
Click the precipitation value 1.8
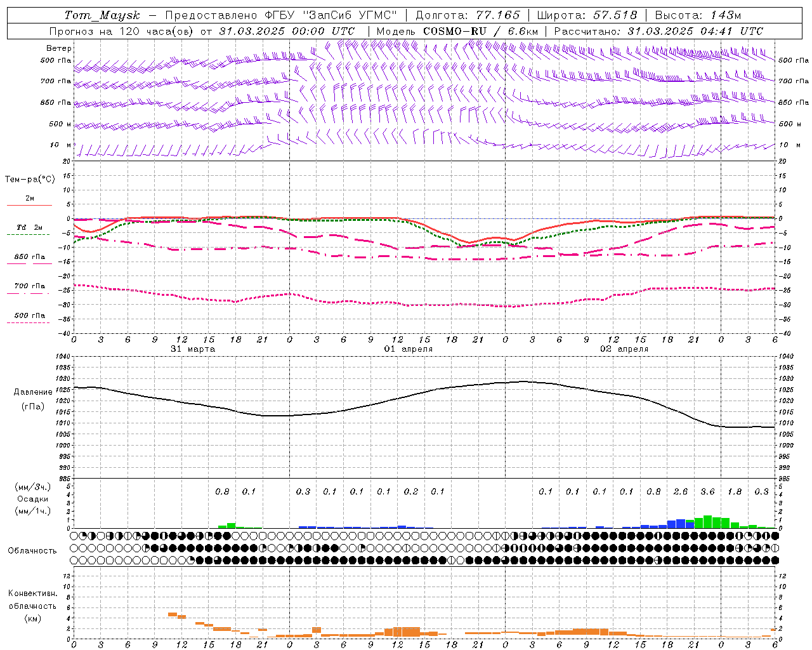click(735, 492)
